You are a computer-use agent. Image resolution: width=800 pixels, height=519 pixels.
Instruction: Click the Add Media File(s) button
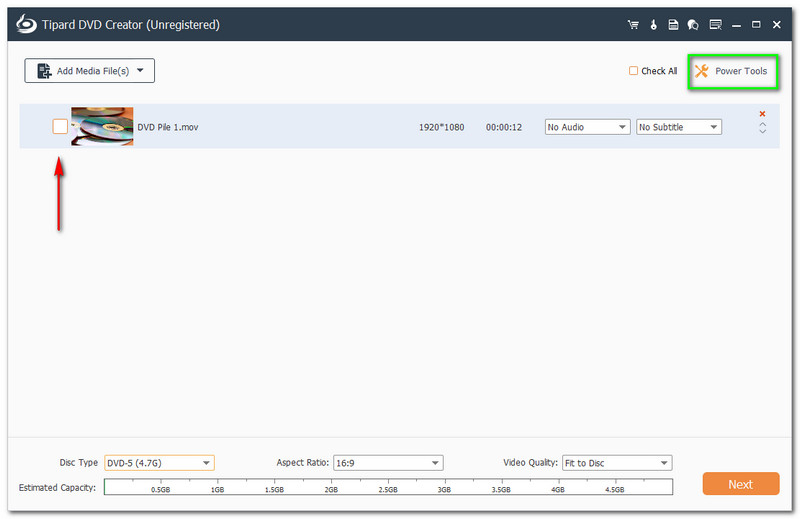click(x=89, y=70)
